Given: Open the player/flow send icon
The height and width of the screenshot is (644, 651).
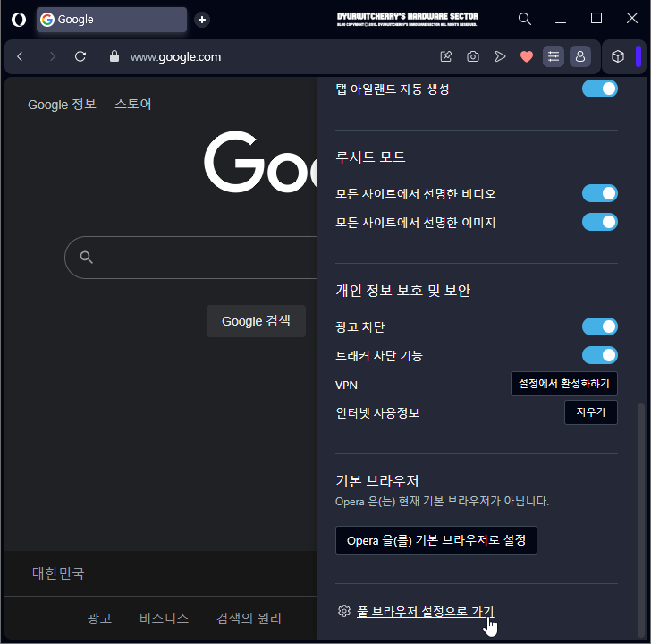Looking at the screenshot, I should (500, 56).
